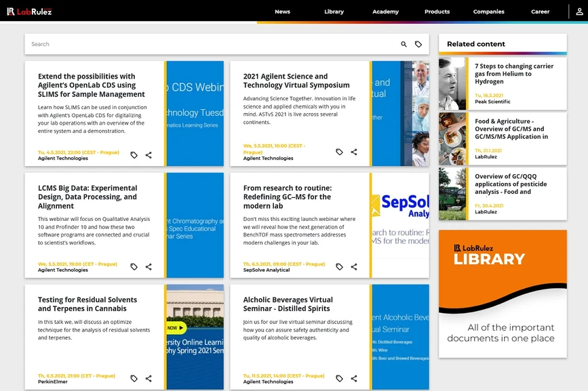
Task: Click the LabRulez LIBRARY orange banner
Action: [503, 293]
